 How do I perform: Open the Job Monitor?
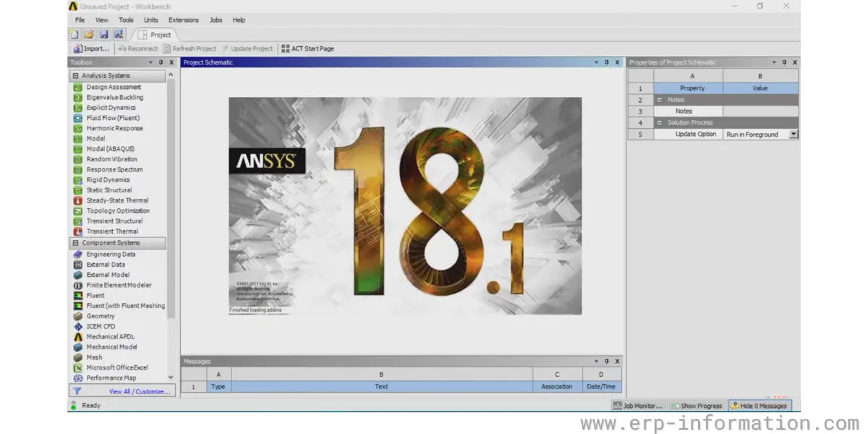click(639, 406)
